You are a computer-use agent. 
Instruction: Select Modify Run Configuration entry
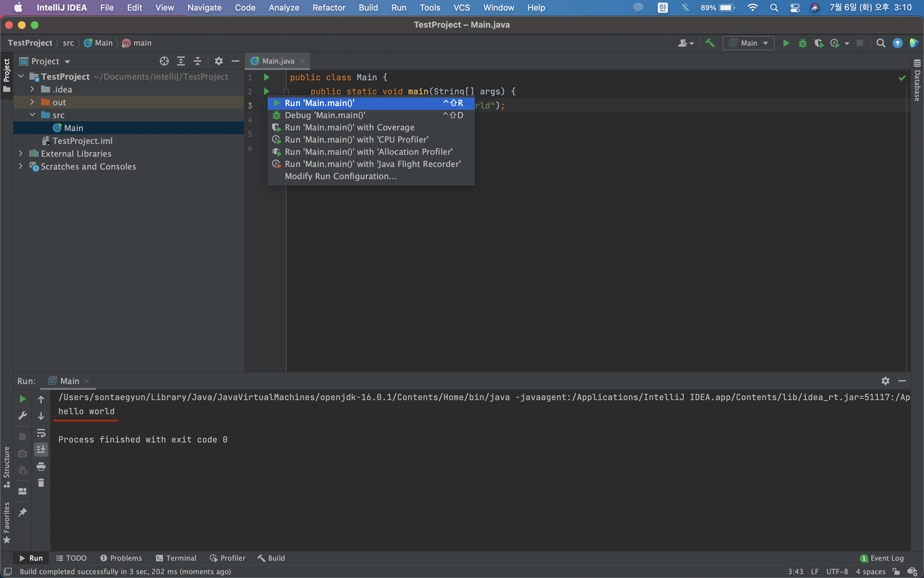[x=371, y=177]
